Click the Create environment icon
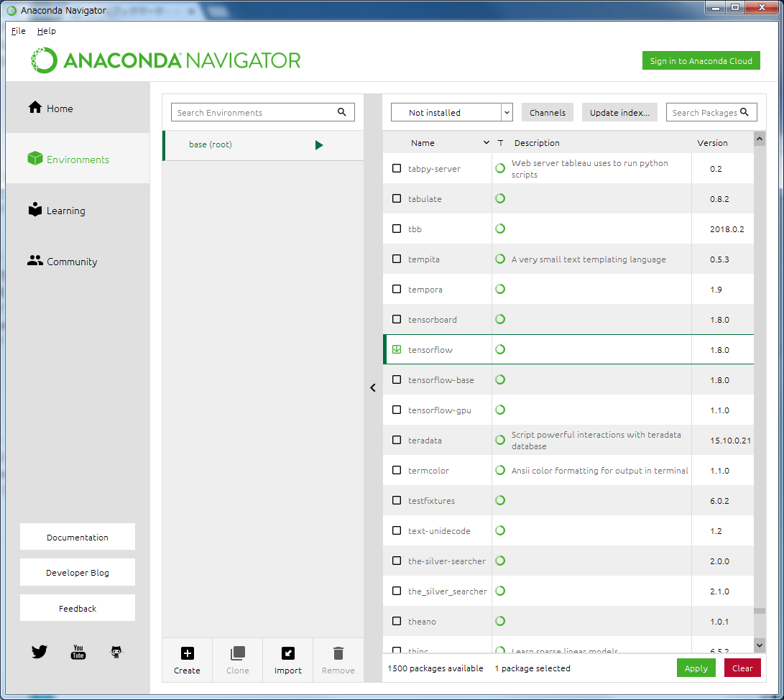This screenshot has height=700, width=784. (187, 653)
